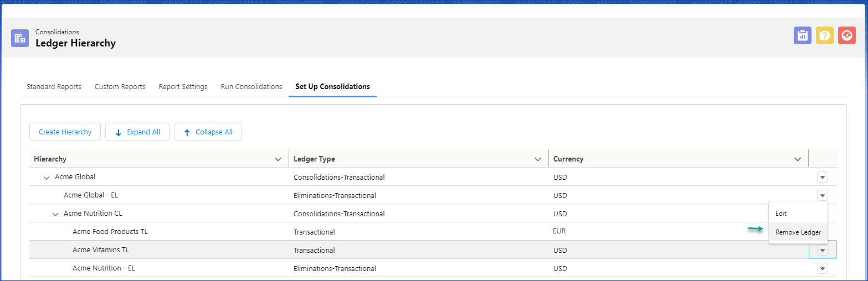Click Collapse All button

pos(208,132)
